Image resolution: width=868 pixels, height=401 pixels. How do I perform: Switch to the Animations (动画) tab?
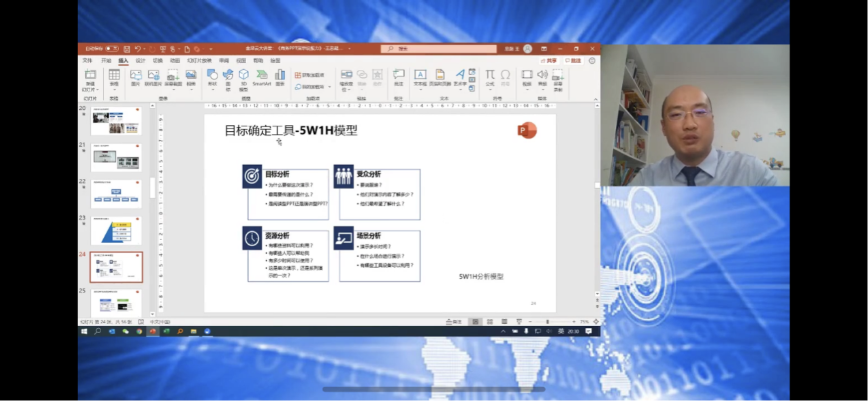pos(175,61)
